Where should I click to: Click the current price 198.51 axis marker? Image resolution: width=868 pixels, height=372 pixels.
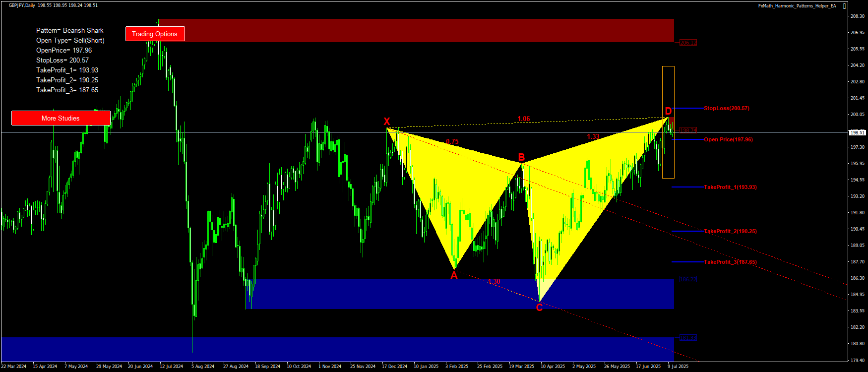857,132
